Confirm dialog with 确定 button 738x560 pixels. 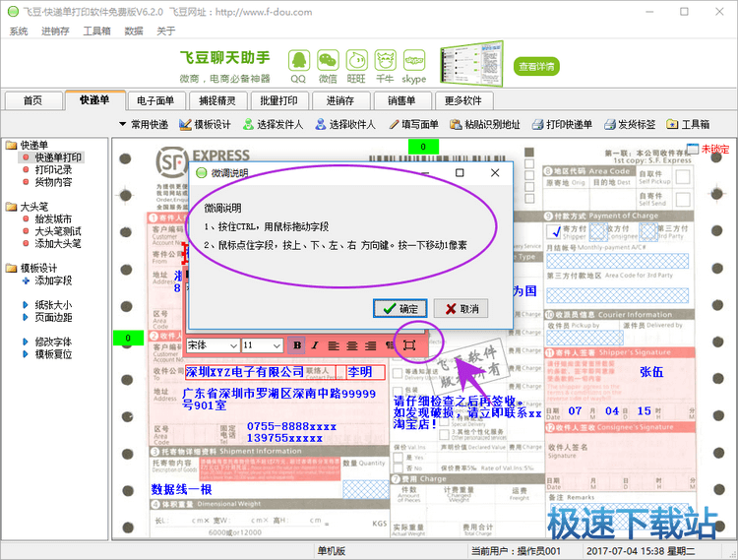(400, 309)
